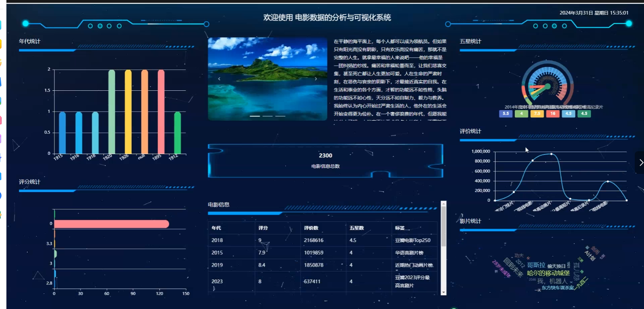The height and width of the screenshot is (309, 644).
Task: Click the green 1912 bar in decade chart
Action: point(178,133)
